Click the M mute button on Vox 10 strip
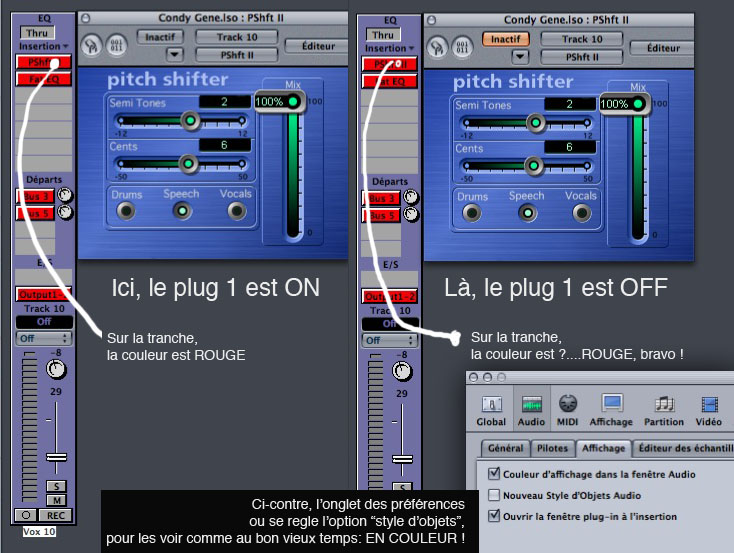Image resolution: width=734 pixels, height=553 pixels. pyautogui.click(x=56, y=499)
